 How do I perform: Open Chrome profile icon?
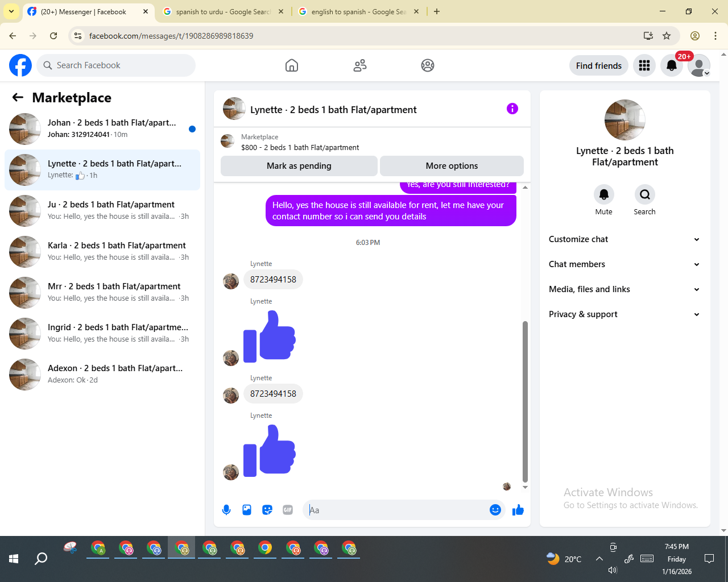click(695, 36)
